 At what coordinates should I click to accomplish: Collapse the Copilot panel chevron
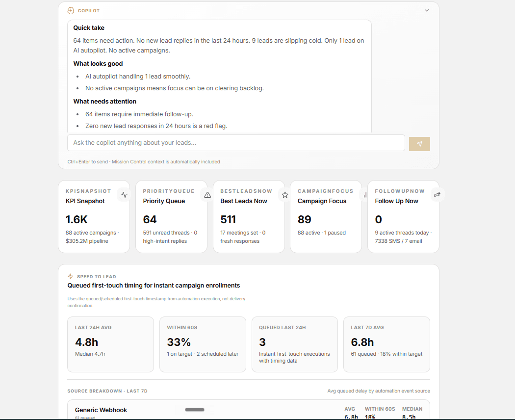tap(427, 10)
